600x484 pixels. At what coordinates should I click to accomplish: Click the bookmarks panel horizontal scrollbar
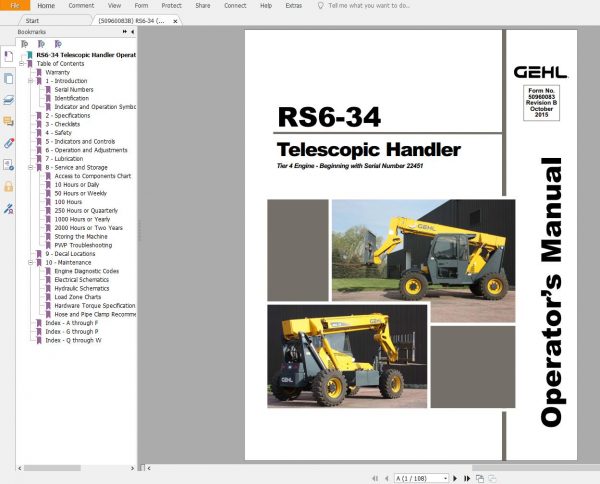coord(52,468)
